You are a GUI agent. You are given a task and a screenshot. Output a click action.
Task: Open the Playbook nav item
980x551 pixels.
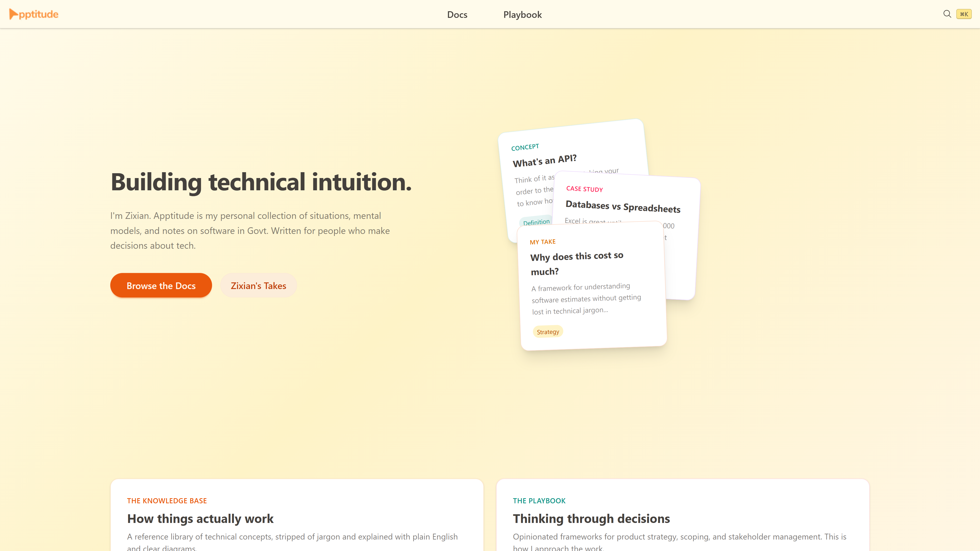(x=522, y=15)
